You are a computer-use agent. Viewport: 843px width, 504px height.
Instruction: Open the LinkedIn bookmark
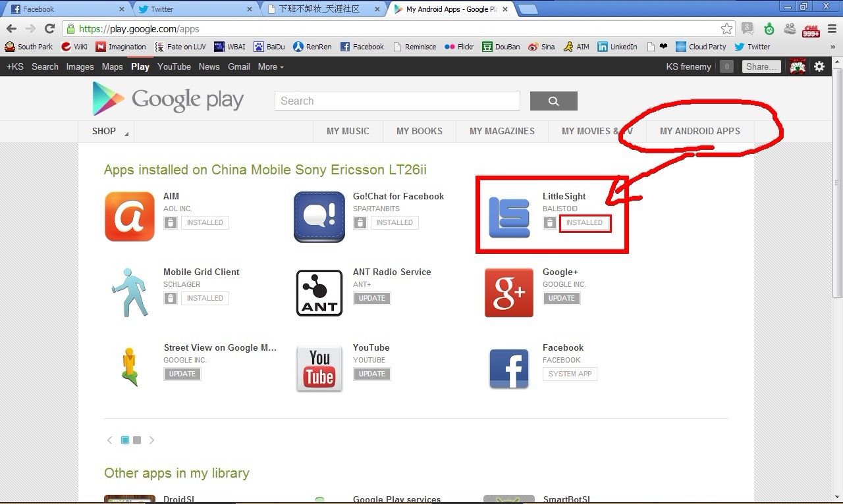(617, 47)
